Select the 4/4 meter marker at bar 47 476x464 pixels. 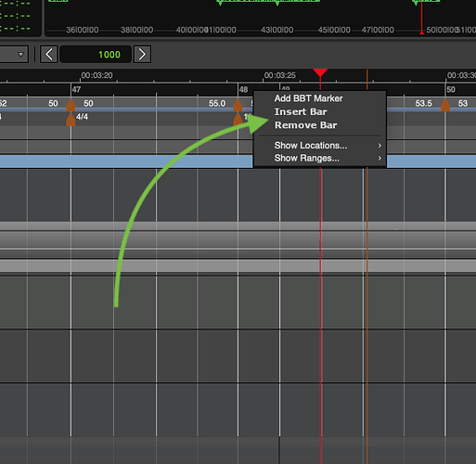click(x=71, y=119)
